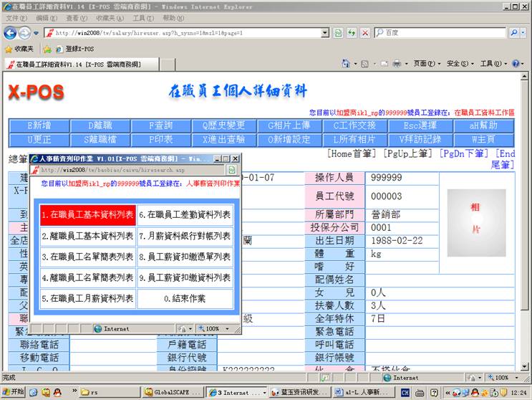
Task: Open the 查看(V) menu
Action: [x=77, y=18]
